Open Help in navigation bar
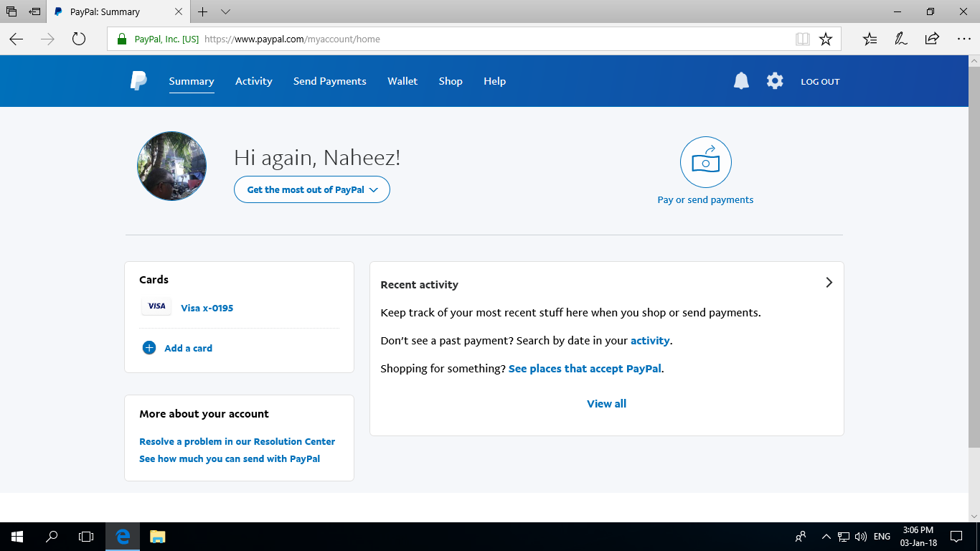Viewport: 980px width, 551px height. click(494, 81)
